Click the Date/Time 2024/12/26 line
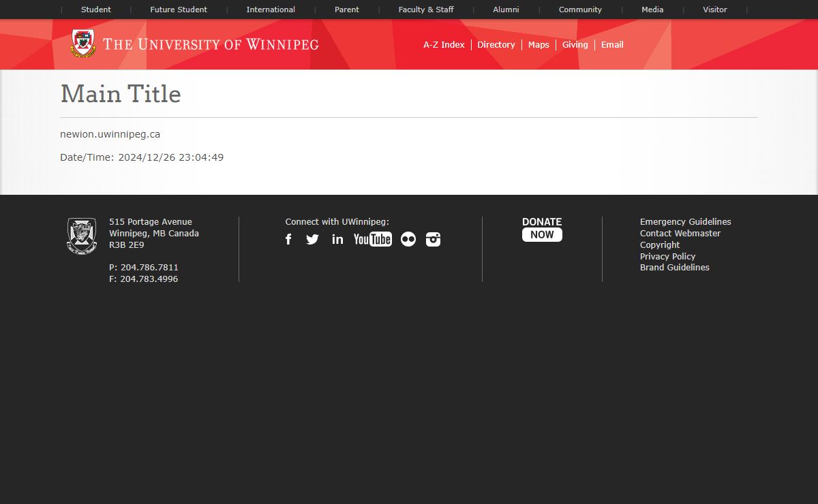Image resolution: width=818 pixels, height=504 pixels. click(x=142, y=157)
